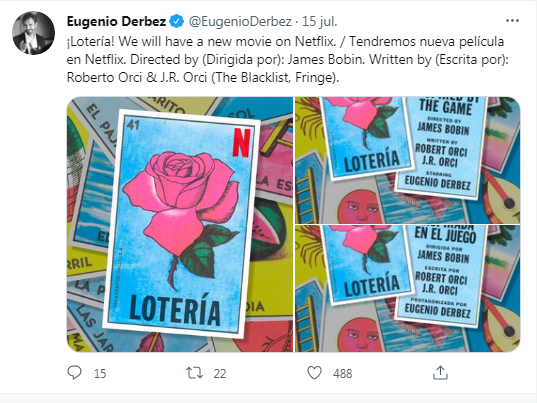The image size is (537, 403).
Task: Click the number 41 on Lotería card
Action: point(133,125)
